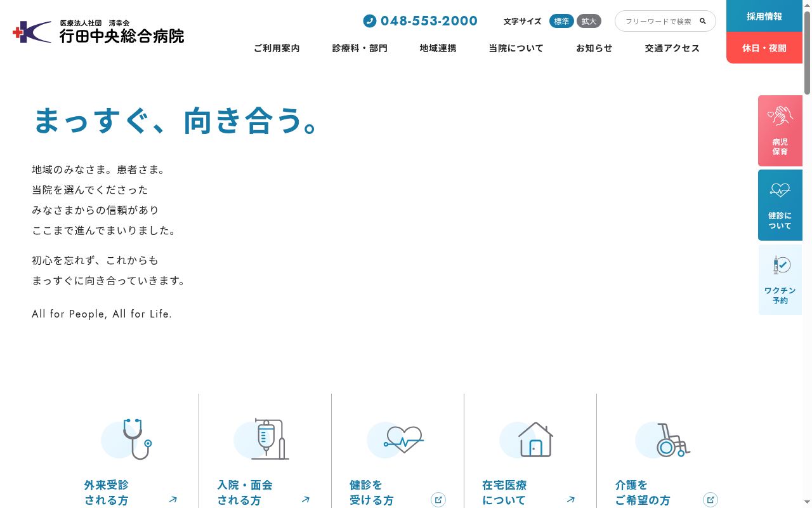
Task: Open the 当院について menu
Action: pyautogui.click(x=516, y=48)
